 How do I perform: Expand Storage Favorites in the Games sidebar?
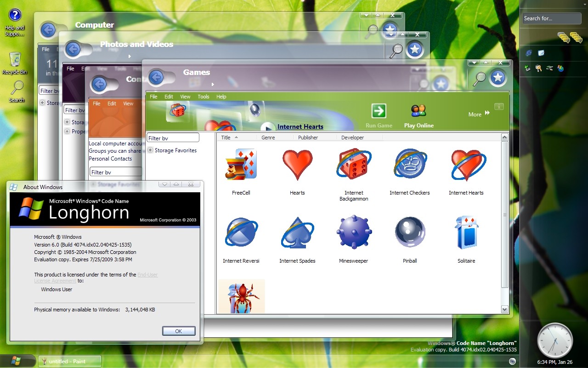click(150, 150)
